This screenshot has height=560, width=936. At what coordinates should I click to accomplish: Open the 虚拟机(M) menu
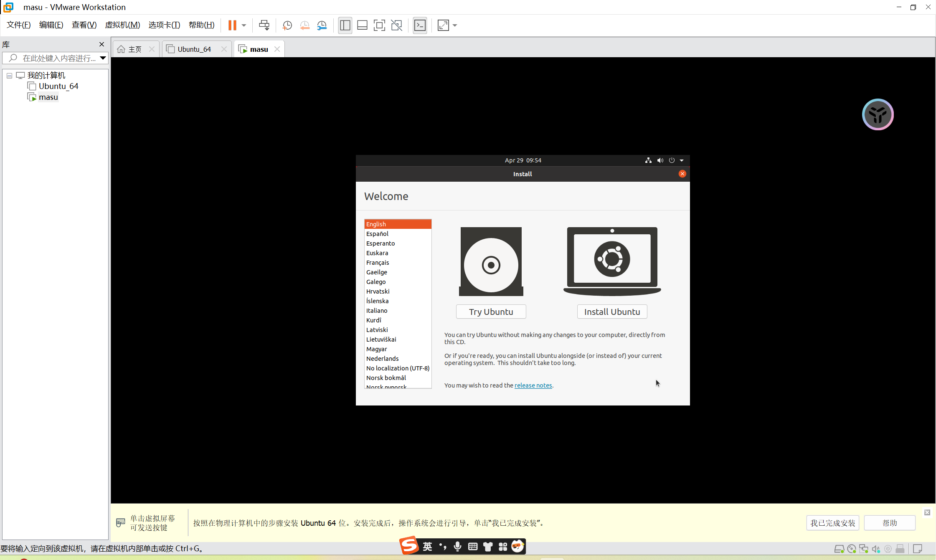pos(122,25)
